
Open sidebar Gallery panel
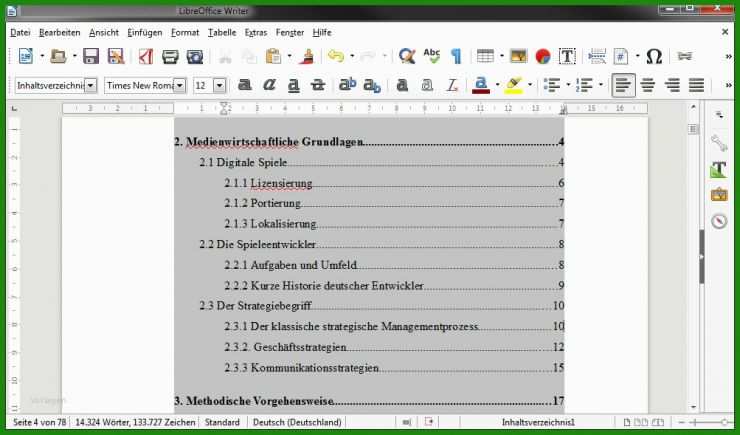click(x=719, y=195)
